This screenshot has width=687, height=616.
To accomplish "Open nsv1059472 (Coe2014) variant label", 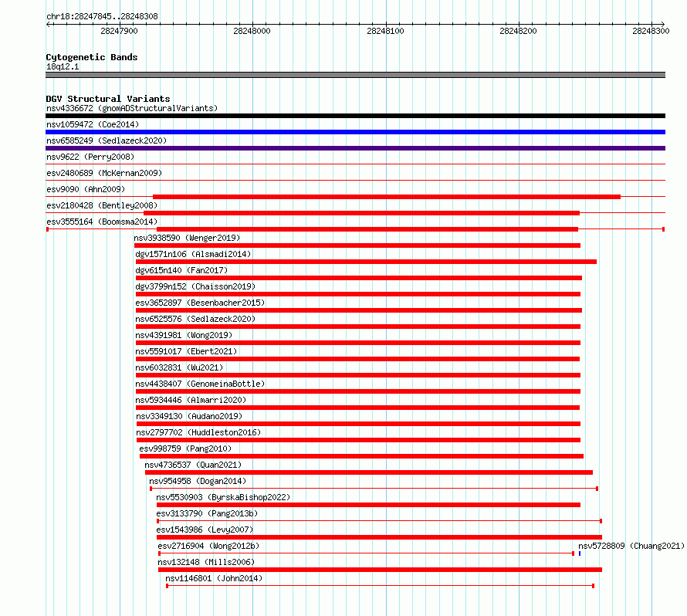I will (x=93, y=124).
